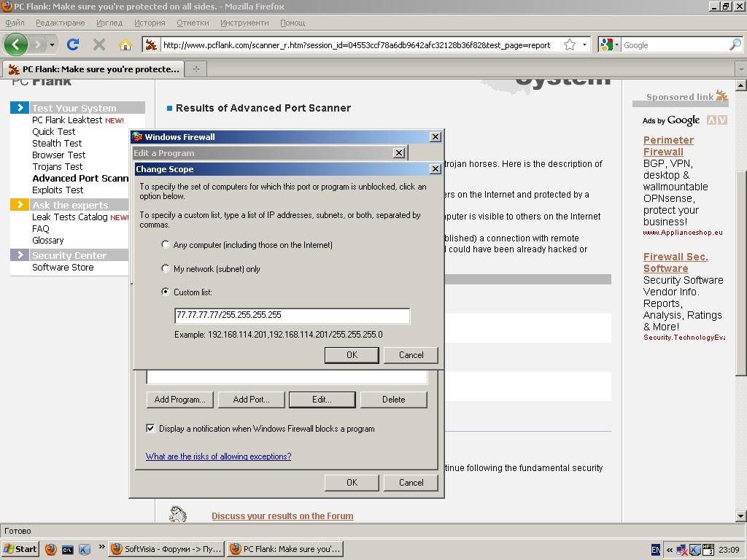Click the search magnifier icon

[735, 44]
